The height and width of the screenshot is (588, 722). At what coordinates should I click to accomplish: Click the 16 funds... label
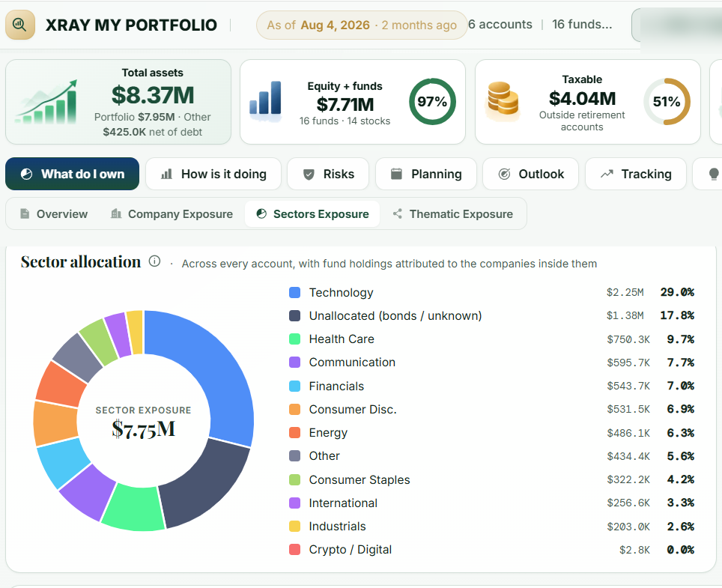(582, 25)
